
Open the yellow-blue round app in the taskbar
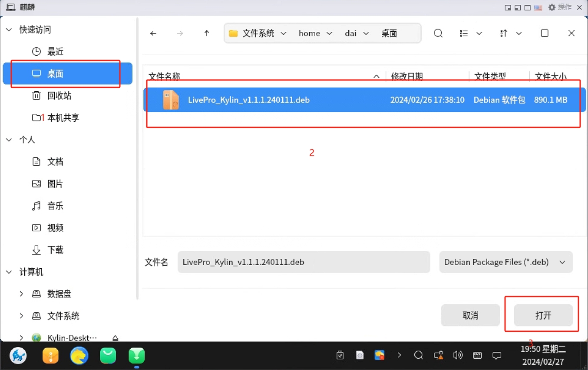[x=79, y=356]
